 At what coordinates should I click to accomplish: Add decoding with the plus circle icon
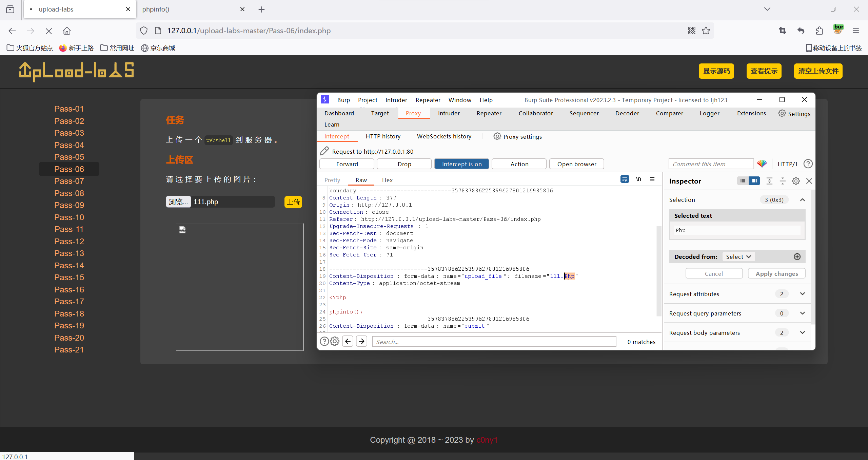pos(797,257)
